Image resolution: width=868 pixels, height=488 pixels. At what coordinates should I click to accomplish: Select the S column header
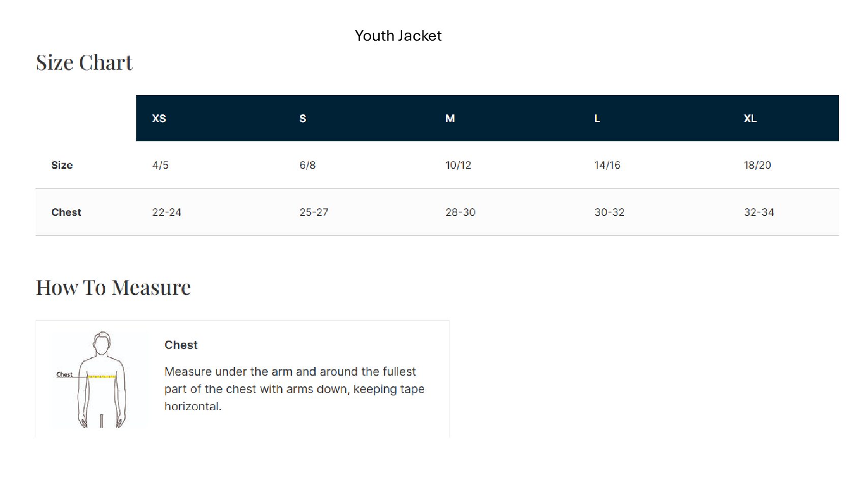point(303,118)
